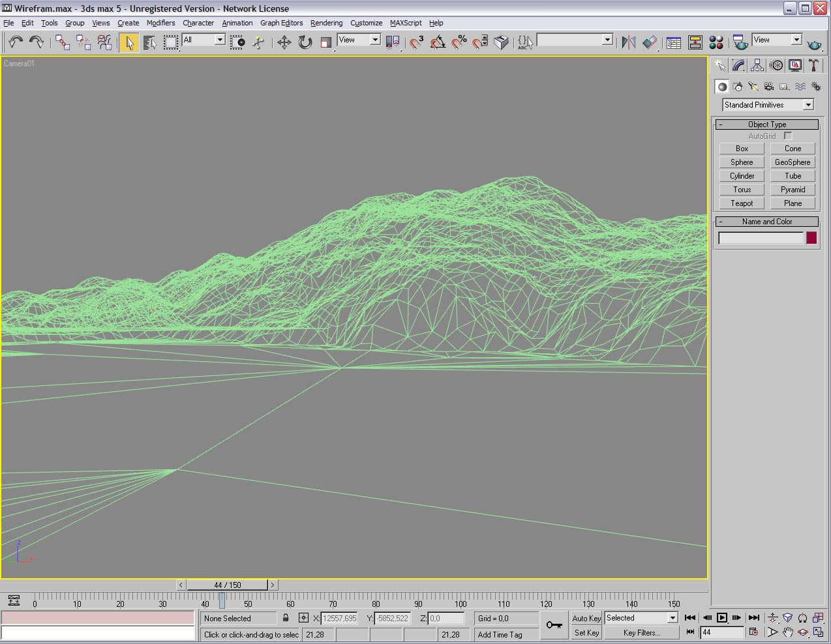Click the Teapot primitive button
This screenshot has height=644, width=831.
click(742, 203)
